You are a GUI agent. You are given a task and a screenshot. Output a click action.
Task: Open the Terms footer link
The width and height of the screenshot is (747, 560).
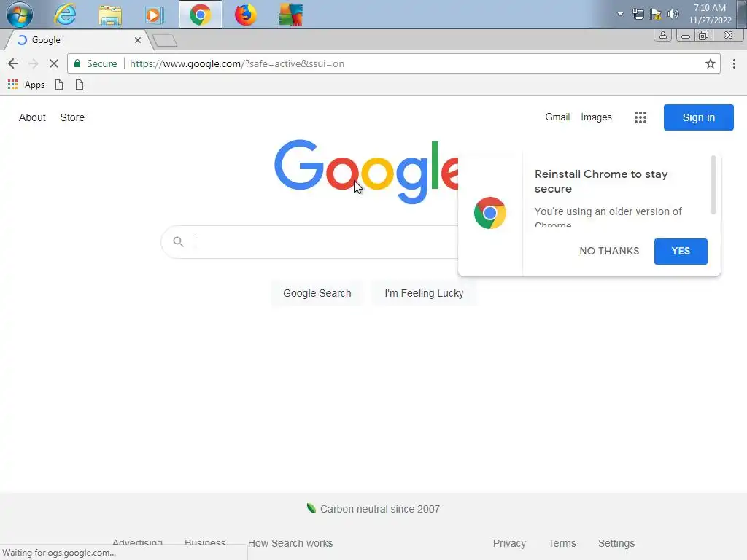[x=562, y=543]
